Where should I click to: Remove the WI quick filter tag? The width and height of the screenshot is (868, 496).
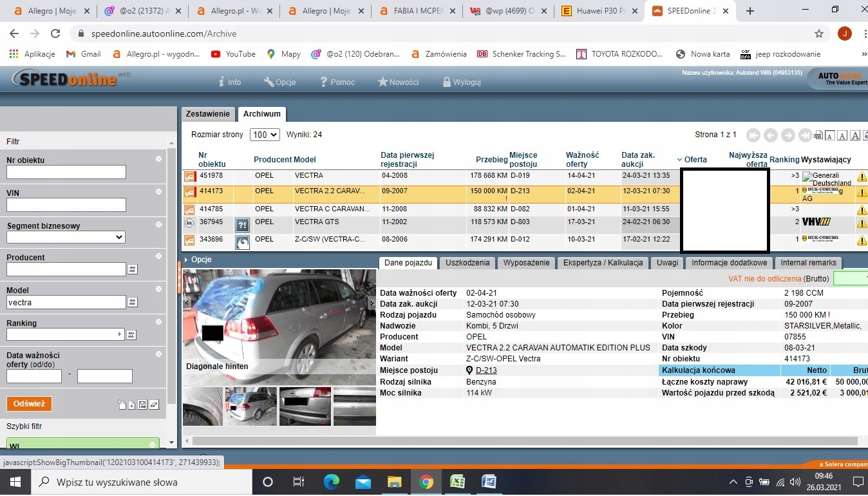153,444
